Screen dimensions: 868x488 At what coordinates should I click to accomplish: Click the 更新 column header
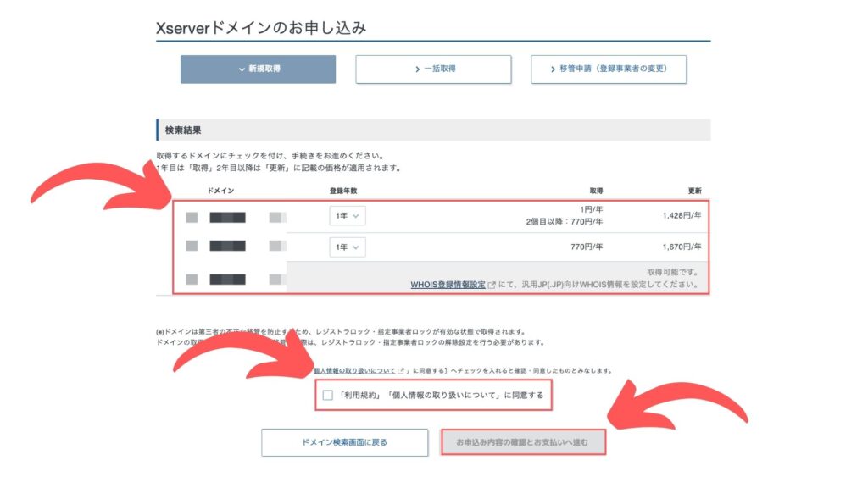tap(695, 191)
